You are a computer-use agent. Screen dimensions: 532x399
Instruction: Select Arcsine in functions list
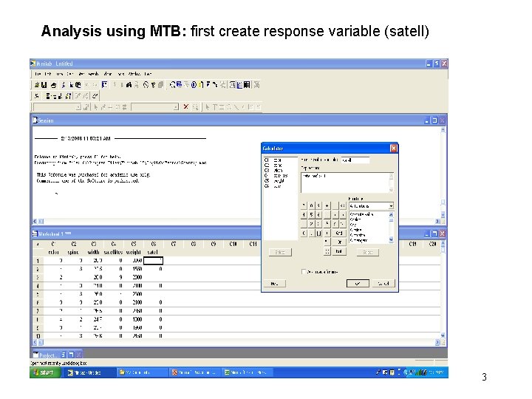pyautogui.click(x=356, y=230)
